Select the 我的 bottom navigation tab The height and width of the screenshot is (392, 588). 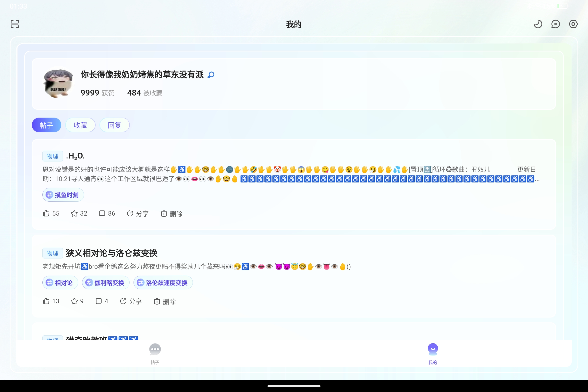(x=433, y=353)
